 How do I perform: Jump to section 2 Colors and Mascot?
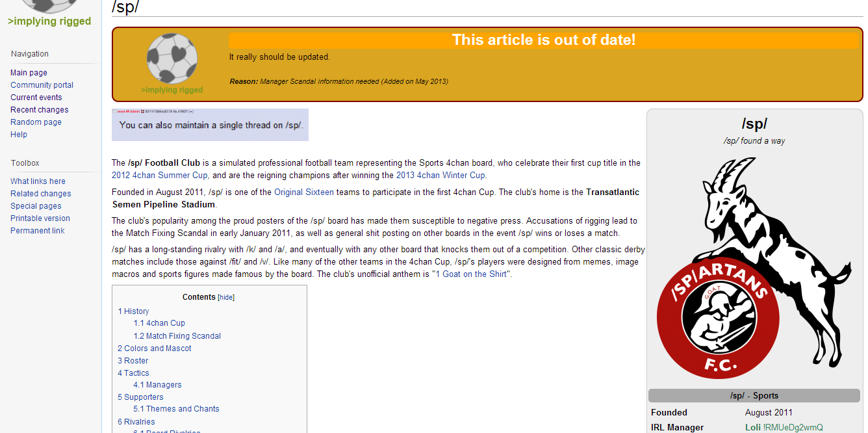(x=155, y=348)
